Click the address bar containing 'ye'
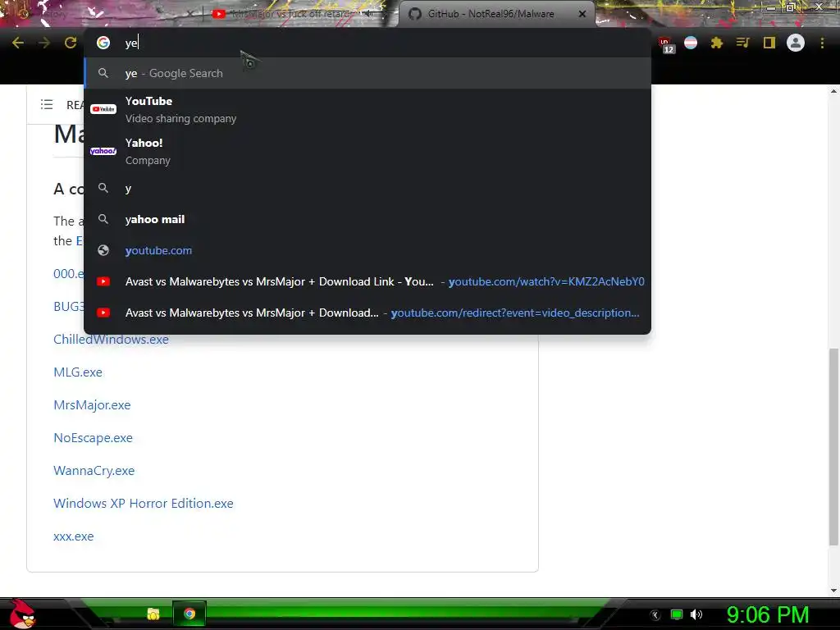Image resolution: width=840 pixels, height=630 pixels. click(x=367, y=43)
